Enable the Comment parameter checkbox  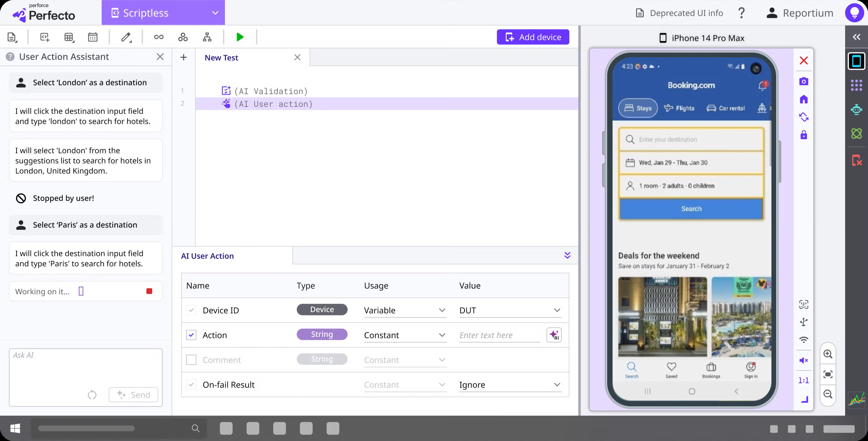pyautogui.click(x=191, y=360)
